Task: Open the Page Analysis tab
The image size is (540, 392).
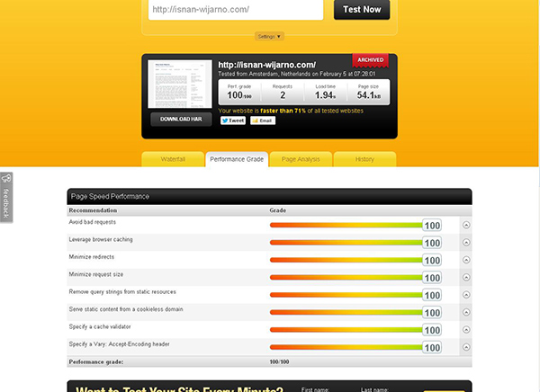Action: click(301, 159)
